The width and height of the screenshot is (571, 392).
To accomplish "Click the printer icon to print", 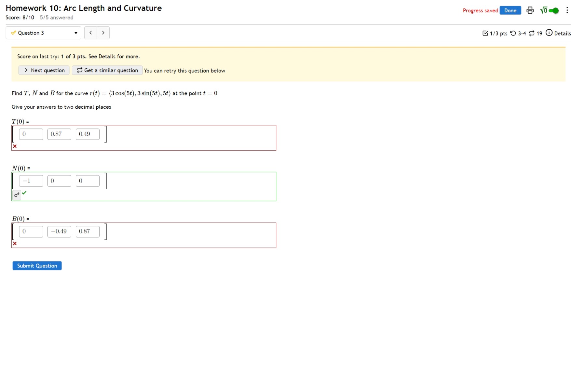I will click(x=530, y=10).
